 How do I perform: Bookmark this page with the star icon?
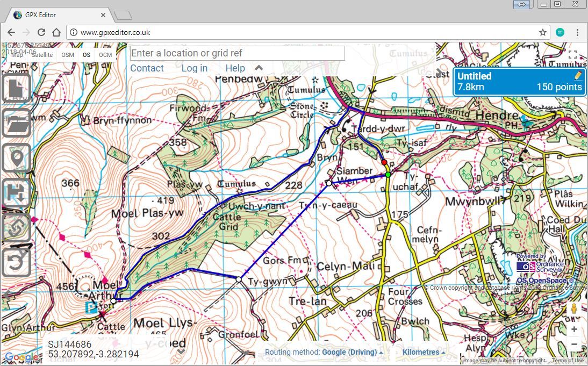coord(543,32)
